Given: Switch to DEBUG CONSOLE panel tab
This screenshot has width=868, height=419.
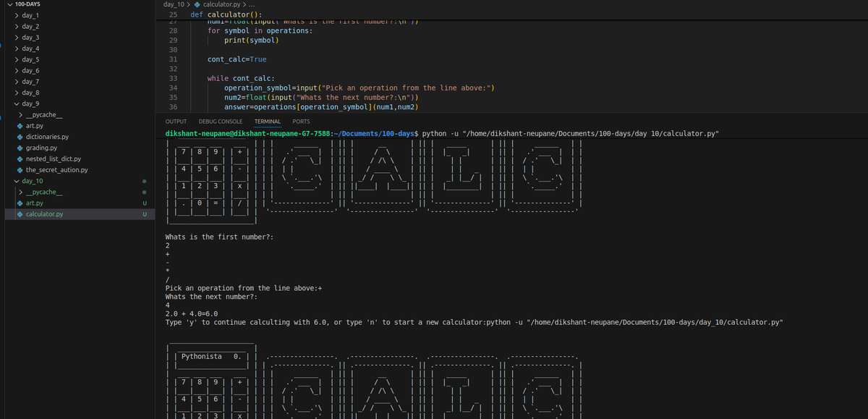Looking at the screenshot, I should tap(221, 122).
